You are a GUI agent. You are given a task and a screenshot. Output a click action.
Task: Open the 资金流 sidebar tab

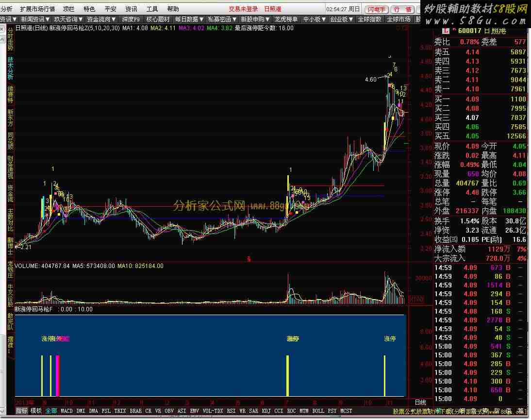click(10, 193)
